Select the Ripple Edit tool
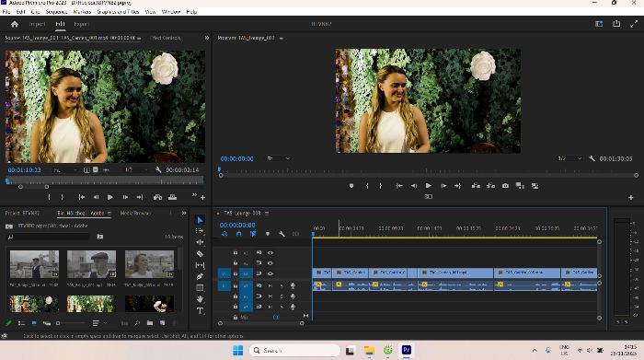 point(200,242)
